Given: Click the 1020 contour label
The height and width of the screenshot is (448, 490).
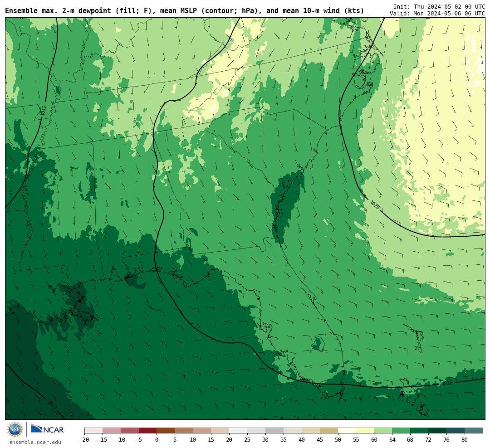Looking at the screenshot, I should [x=375, y=205].
